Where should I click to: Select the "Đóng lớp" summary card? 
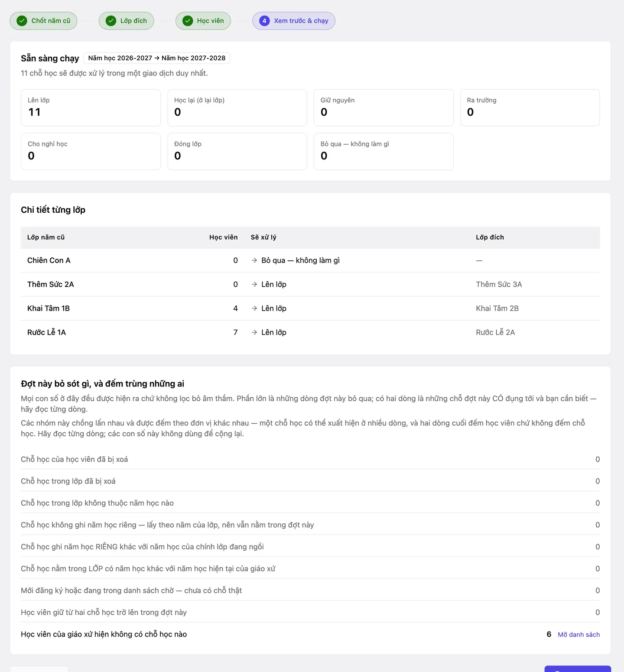237,152
